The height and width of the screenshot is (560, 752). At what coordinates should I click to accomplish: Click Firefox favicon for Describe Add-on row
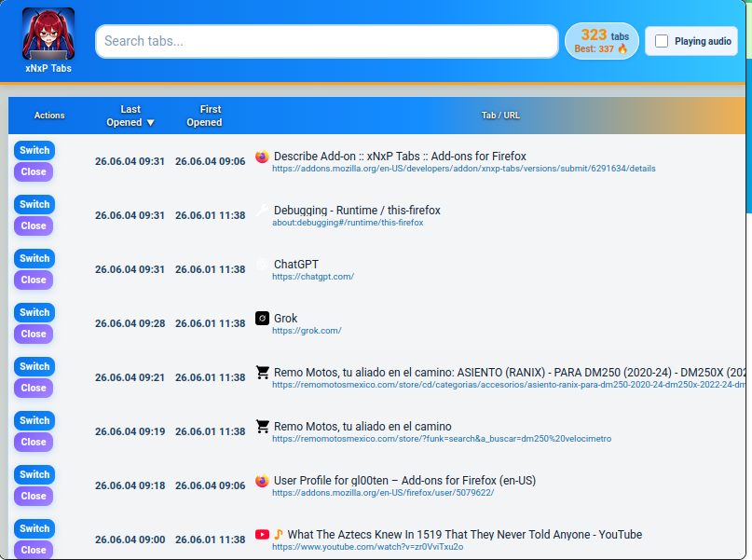[x=262, y=157]
